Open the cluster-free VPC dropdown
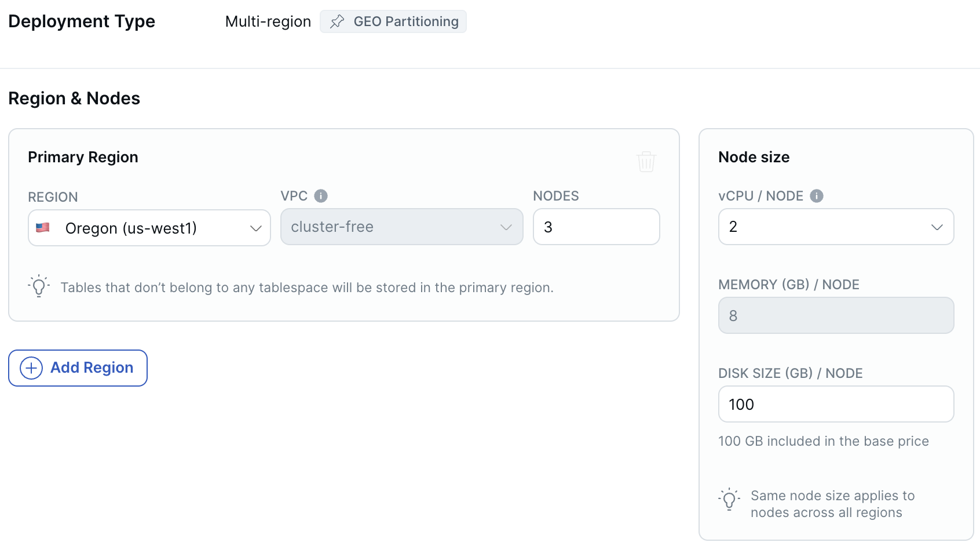Screen dimensions: 980x546 tap(401, 227)
